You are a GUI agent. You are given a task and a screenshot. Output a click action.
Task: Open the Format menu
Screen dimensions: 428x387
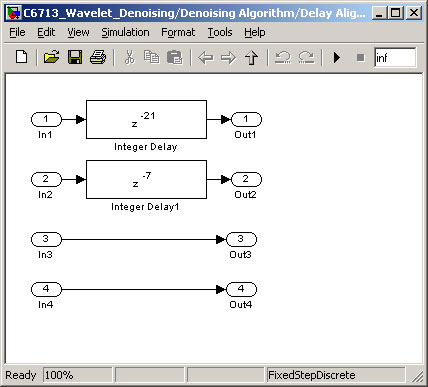(178, 32)
